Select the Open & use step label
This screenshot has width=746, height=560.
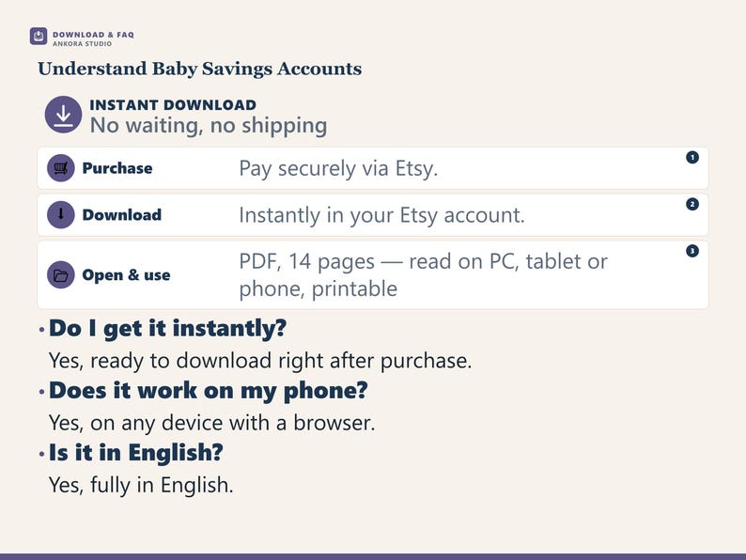pyautogui.click(x=126, y=275)
